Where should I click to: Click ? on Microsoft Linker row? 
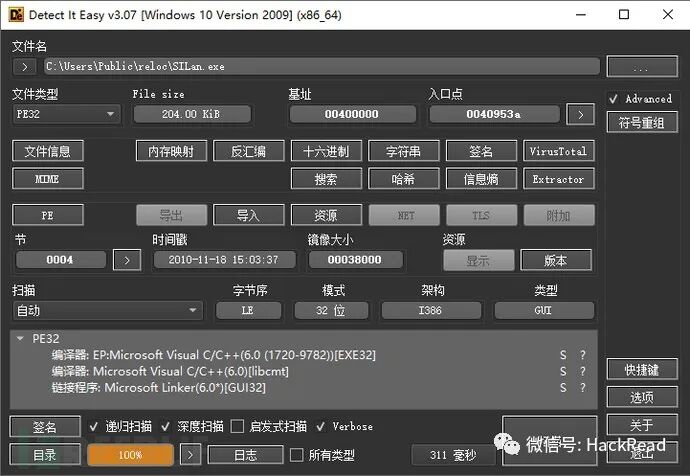click(583, 388)
